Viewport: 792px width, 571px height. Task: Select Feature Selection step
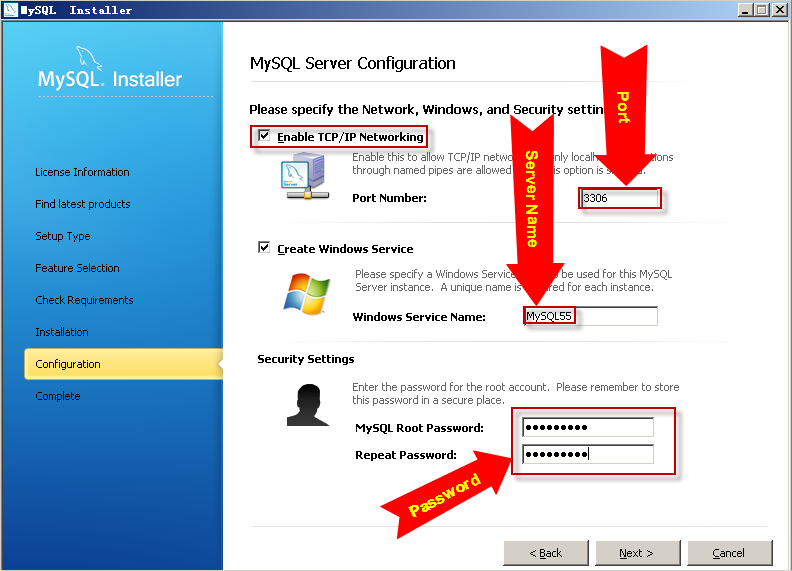point(77,268)
